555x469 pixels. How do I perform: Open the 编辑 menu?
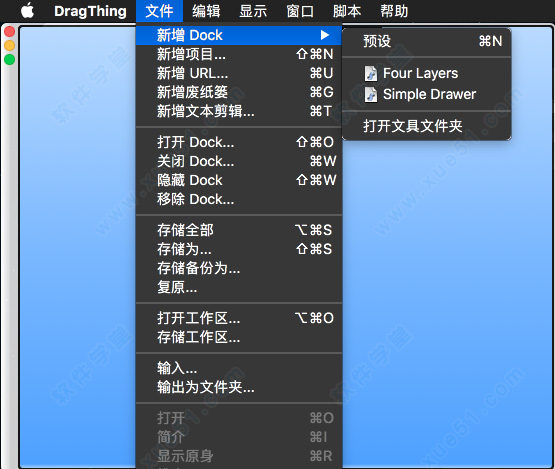206,11
